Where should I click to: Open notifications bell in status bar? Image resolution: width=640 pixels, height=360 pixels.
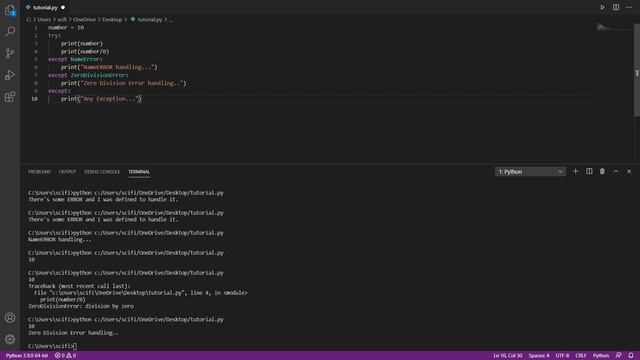[x=631, y=356]
